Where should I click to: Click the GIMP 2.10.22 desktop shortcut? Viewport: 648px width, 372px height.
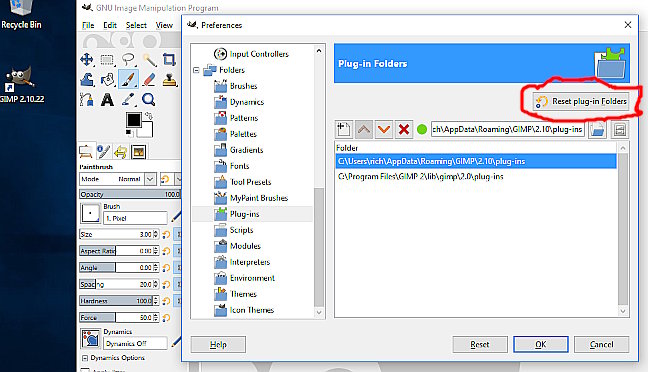pos(20,85)
